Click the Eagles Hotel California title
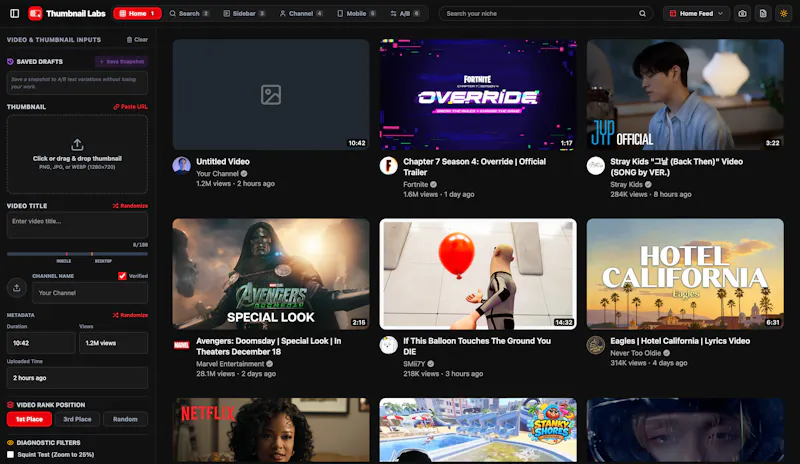The height and width of the screenshot is (464, 800). 680,341
